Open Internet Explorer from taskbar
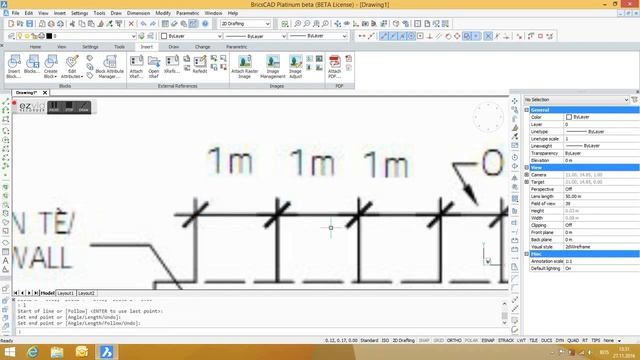This screenshot has height=360, width=640. point(33,352)
